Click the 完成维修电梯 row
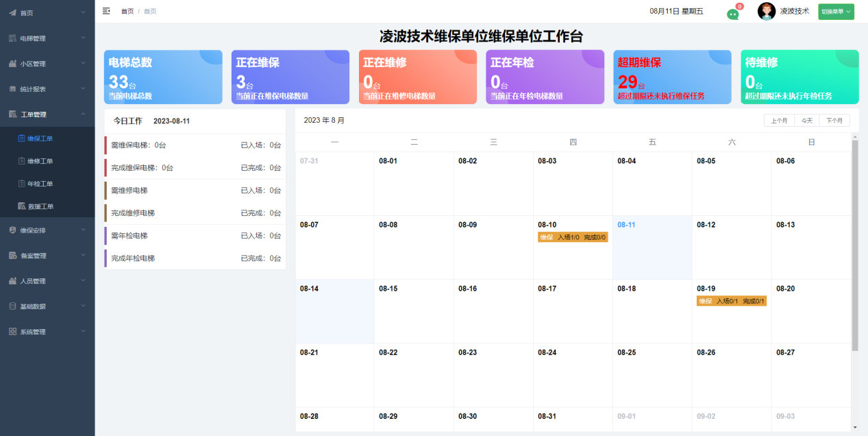 (x=195, y=213)
